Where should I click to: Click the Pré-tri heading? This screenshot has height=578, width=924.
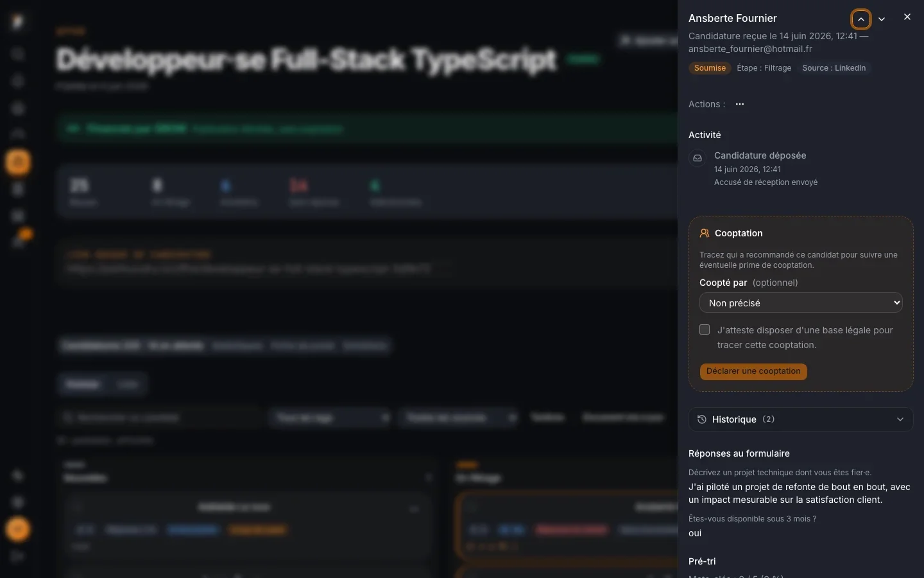click(x=702, y=561)
